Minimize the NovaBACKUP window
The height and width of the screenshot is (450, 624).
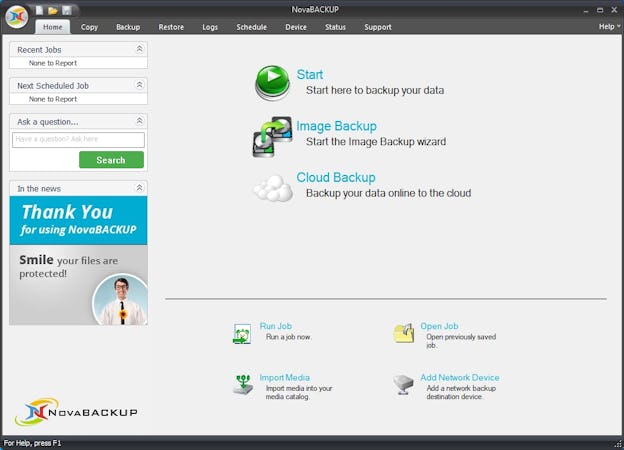point(586,10)
